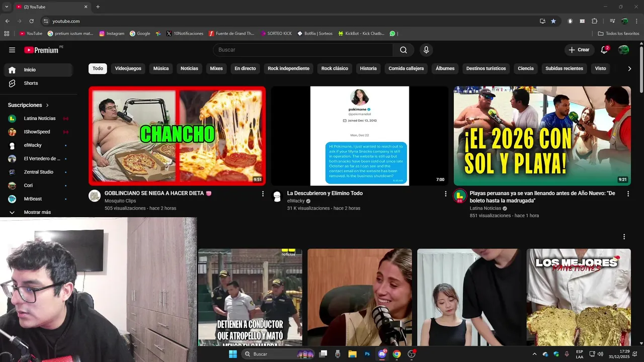Image resolution: width=644 pixels, height=362 pixels.
Task: Select the Noticias filter chip
Action: (x=189, y=68)
